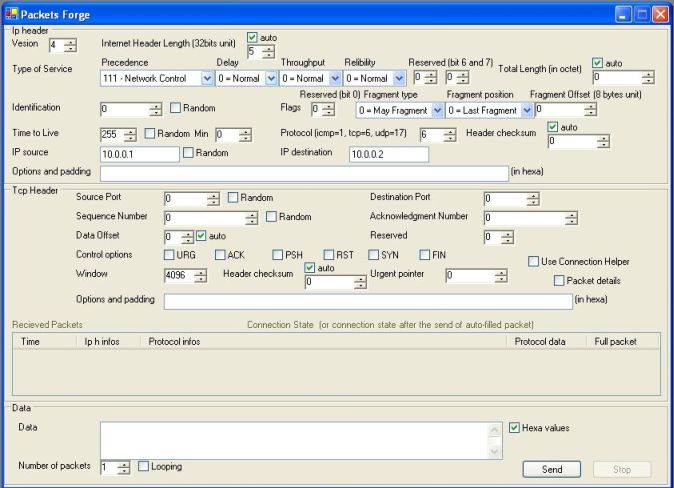Toggle TCP Header checksum auto checkbox

tap(309, 267)
